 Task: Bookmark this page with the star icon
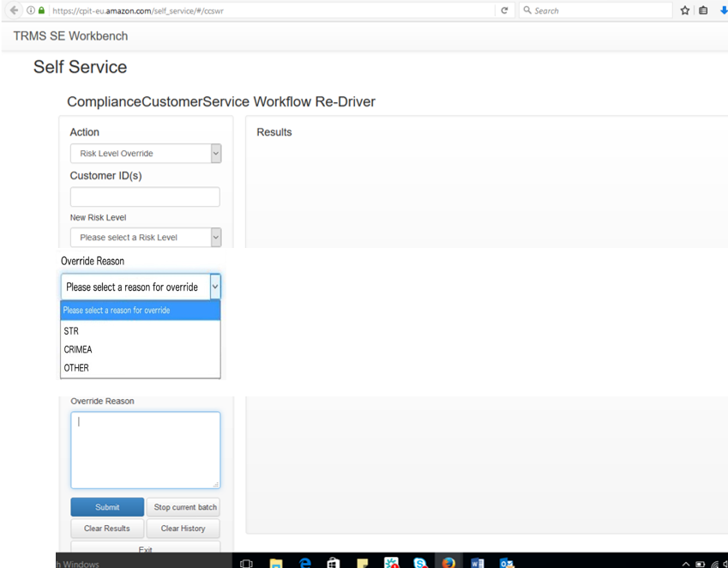tap(685, 10)
